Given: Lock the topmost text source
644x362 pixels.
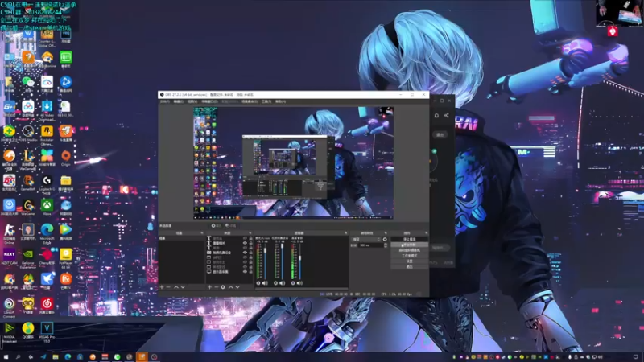Looking at the screenshot, I should (250, 238).
